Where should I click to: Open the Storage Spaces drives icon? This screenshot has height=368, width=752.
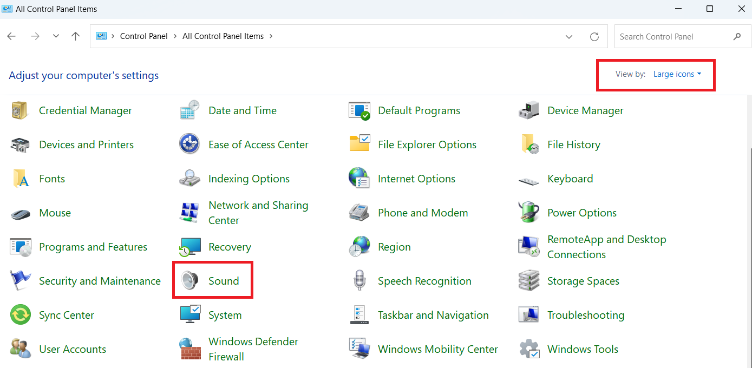529,281
